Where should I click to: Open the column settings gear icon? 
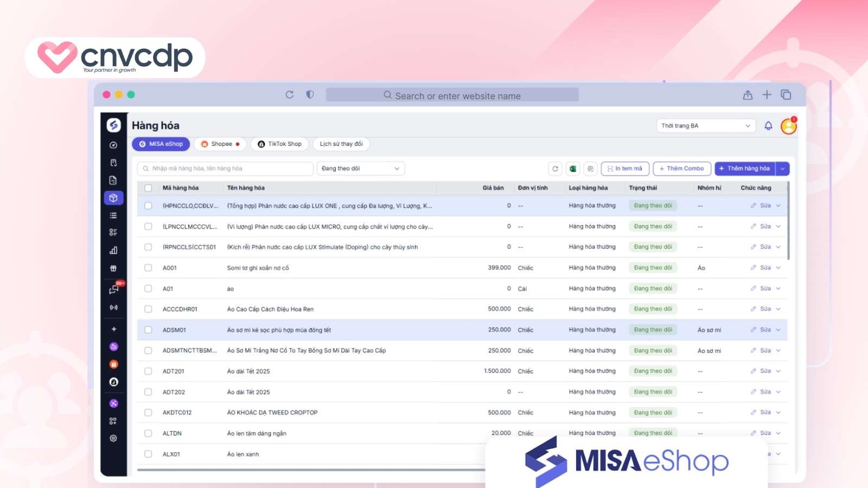tap(590, 169)
